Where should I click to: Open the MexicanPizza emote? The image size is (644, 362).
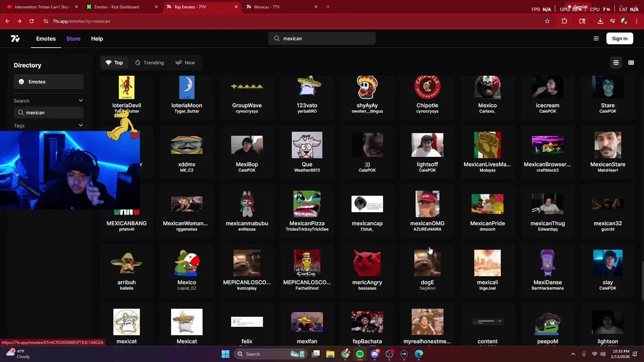tap(307, 212)
